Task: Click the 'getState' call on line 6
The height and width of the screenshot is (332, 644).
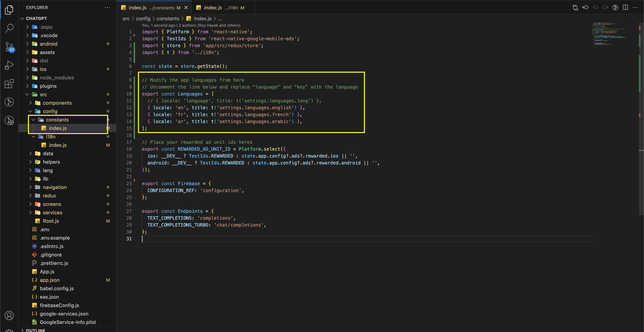Action: pyautogui.click(x=208, y=66)
